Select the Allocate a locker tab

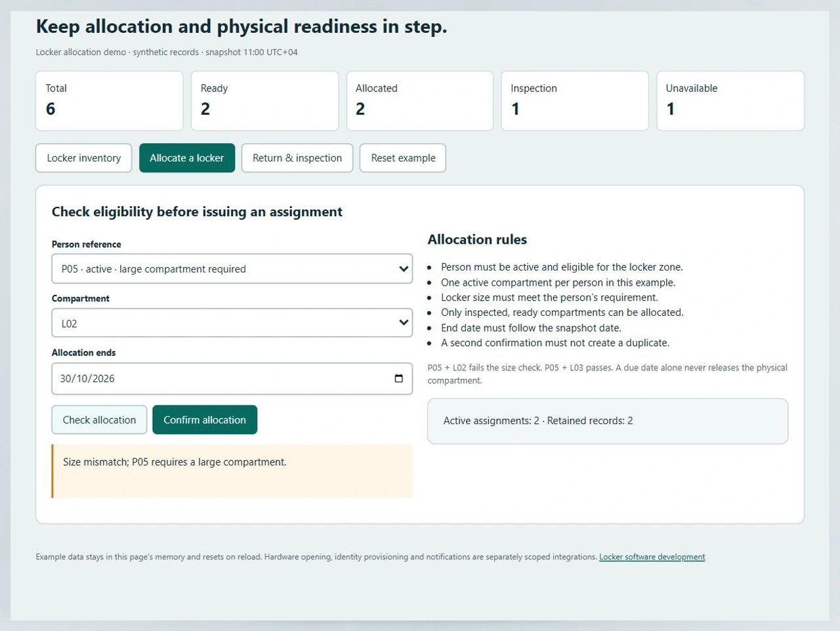pos(187,158)
